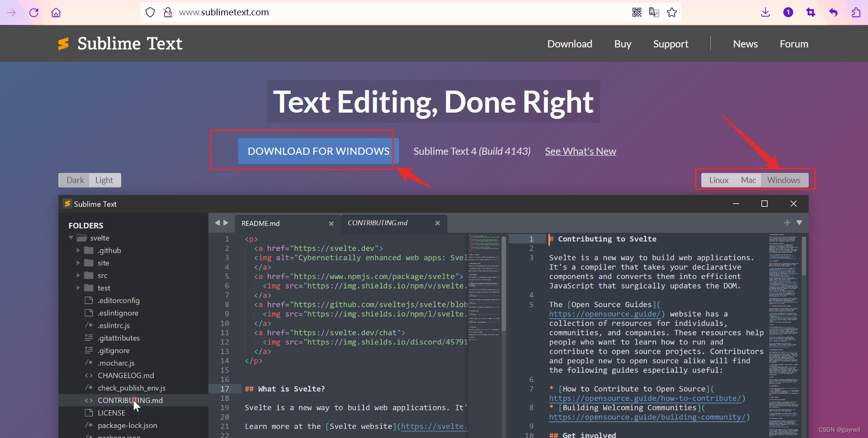Close the README.md tab
The height and width of the screenshot is (438, 868).
click(x=331, y=224)
